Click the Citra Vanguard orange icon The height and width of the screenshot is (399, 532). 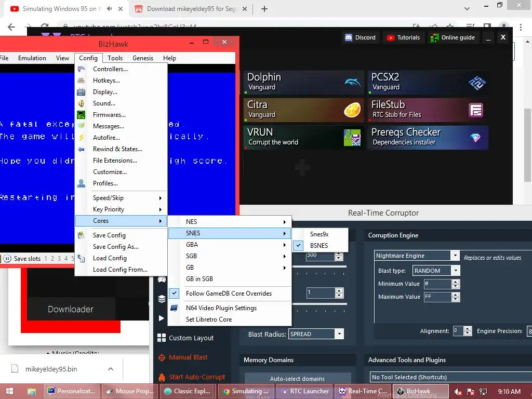click(x=352, y=110)
